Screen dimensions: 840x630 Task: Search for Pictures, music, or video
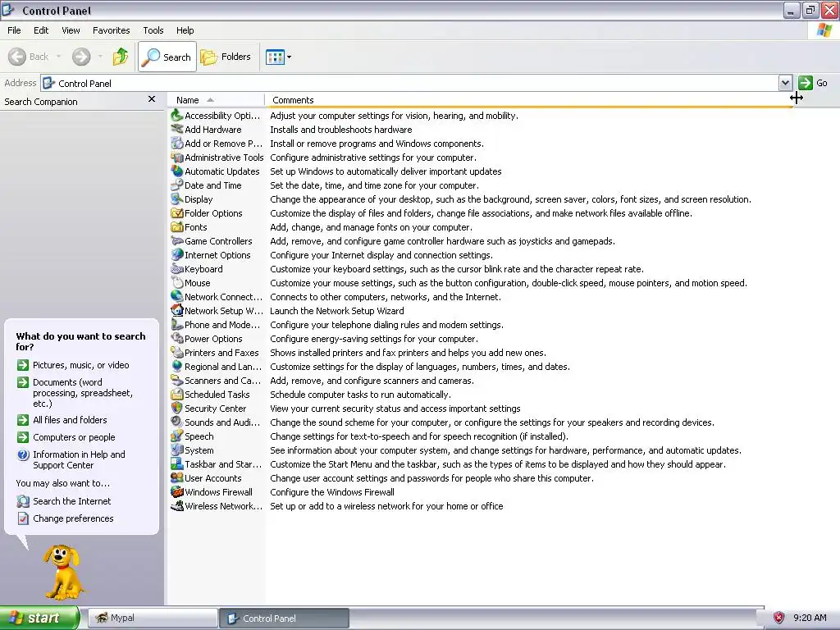click(x=81, y=365)
